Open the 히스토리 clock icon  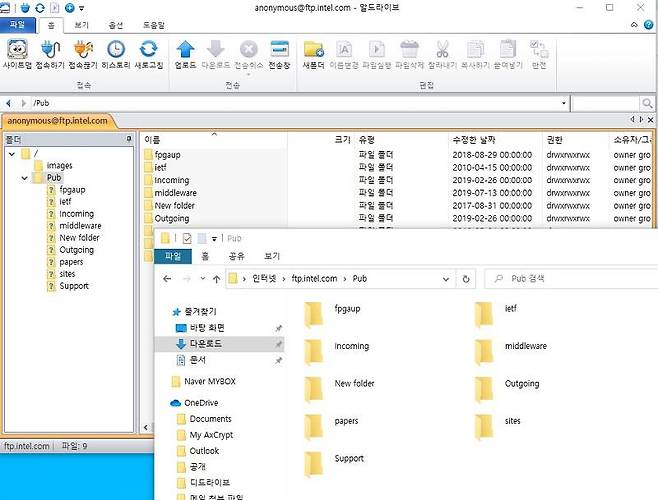click(116, 54)
